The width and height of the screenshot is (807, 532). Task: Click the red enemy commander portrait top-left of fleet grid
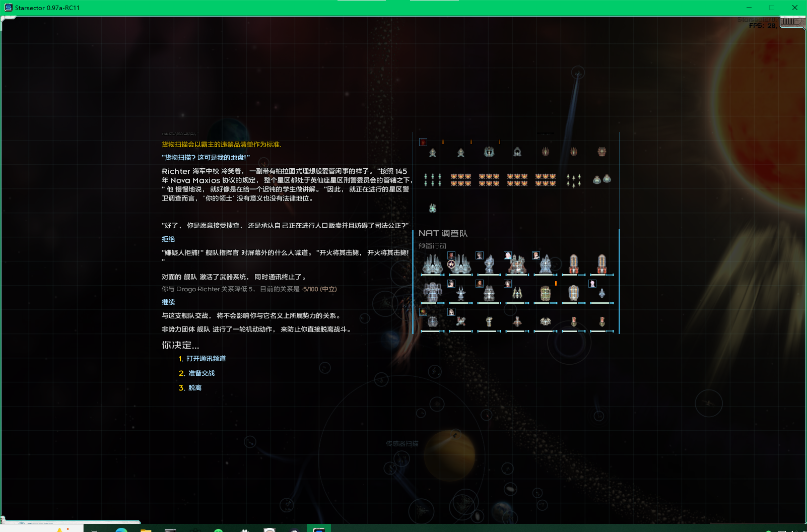(423, 142)
